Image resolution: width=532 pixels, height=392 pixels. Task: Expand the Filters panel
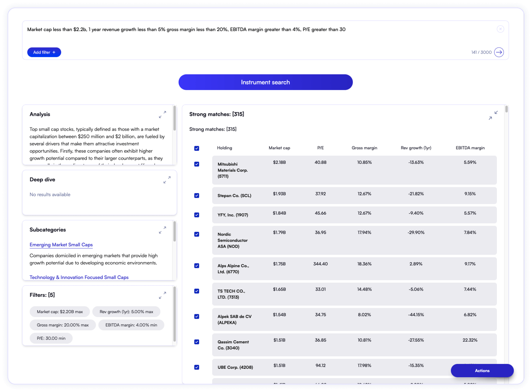point(162,295)
